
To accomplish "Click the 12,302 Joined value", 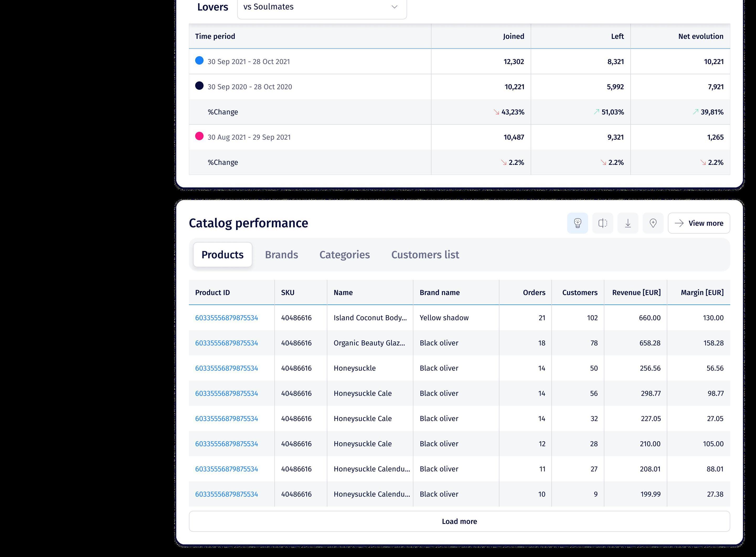I will click(514, 62).
